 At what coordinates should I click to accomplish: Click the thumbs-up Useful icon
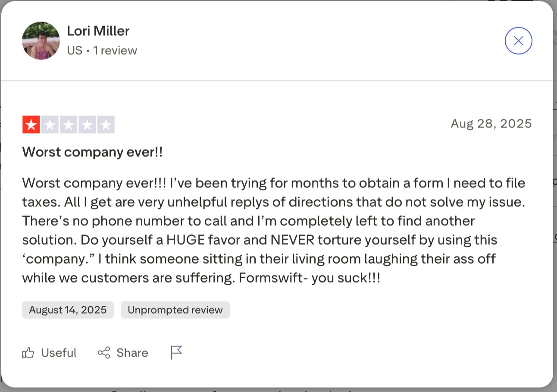pyautogui.click(x=28, y=352)
